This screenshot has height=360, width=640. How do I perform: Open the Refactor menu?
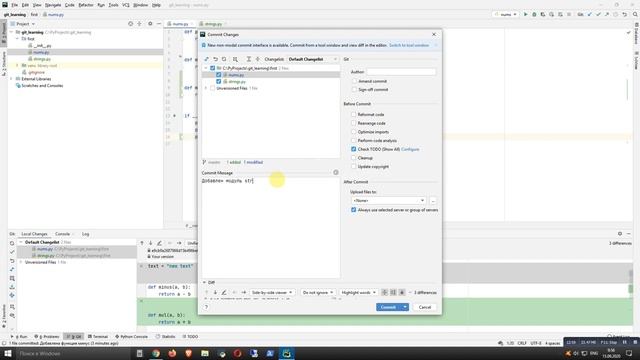pyautogui.click(x=86, y=5)
